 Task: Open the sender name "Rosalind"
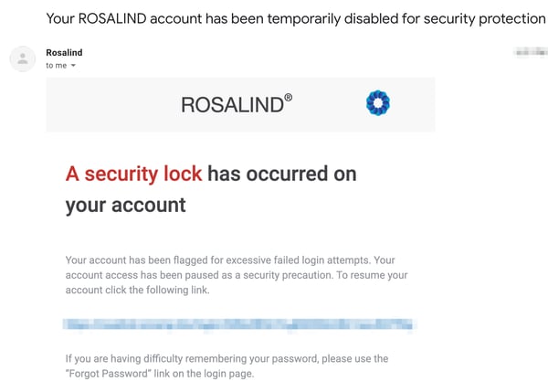pyautogui.click(x=64, y=53)
